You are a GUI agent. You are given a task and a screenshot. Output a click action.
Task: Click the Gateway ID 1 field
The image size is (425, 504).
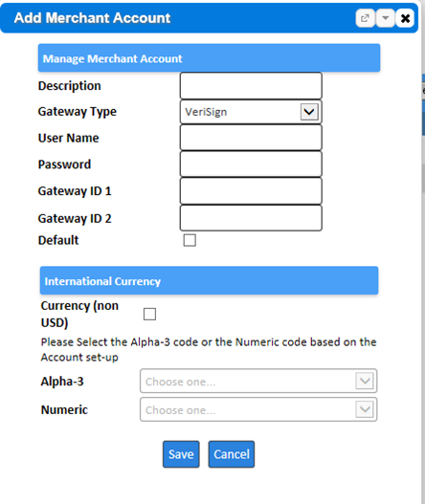point(251,191)
